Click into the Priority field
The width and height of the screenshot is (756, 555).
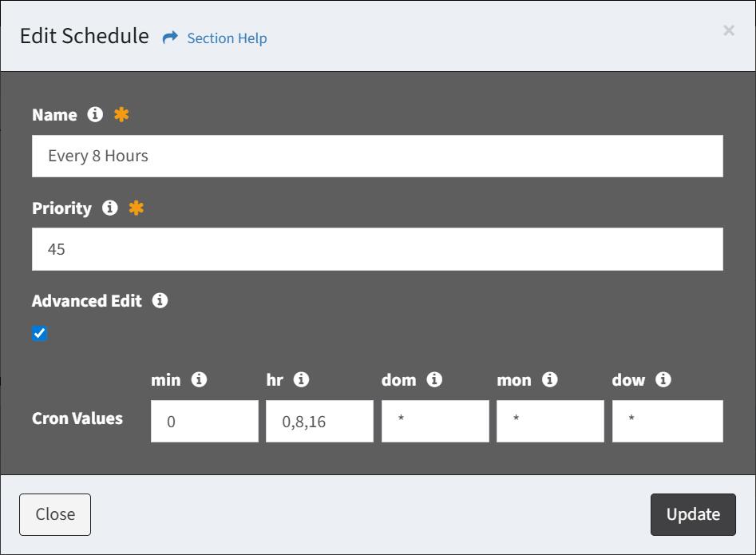point(377,249)
